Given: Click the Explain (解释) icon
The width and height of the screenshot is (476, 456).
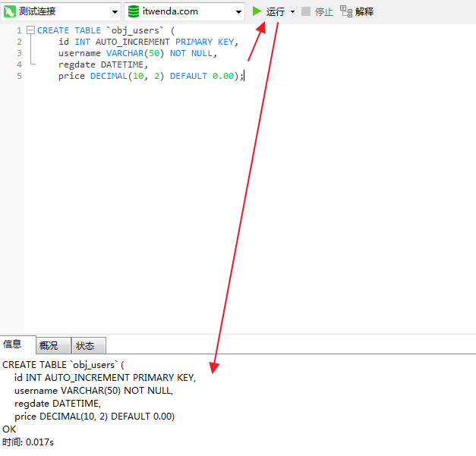Looking at the screenshot, I should [346, 11].
